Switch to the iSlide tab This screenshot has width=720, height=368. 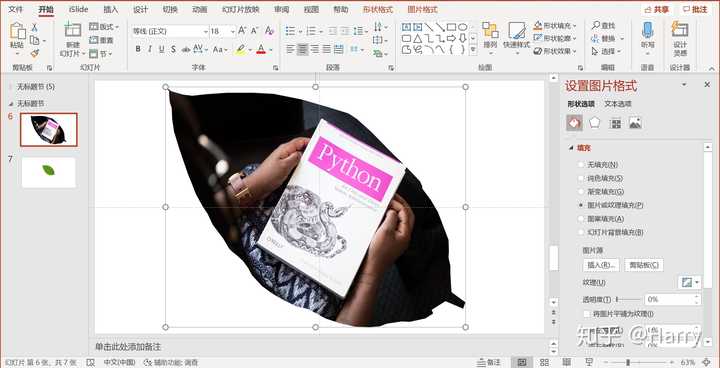coord(79,9)
